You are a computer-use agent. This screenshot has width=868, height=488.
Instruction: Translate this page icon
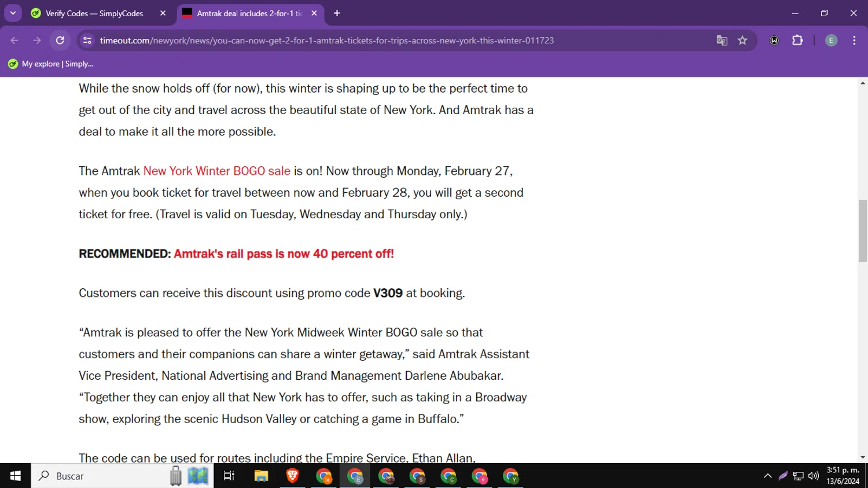click(x=722, y=41)
